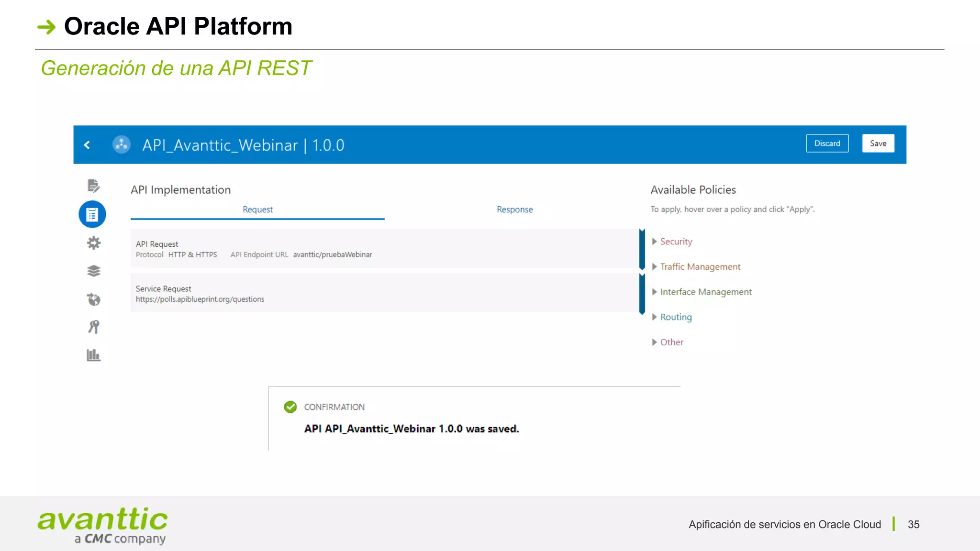Click the API Implementation heading

(181, 190)
